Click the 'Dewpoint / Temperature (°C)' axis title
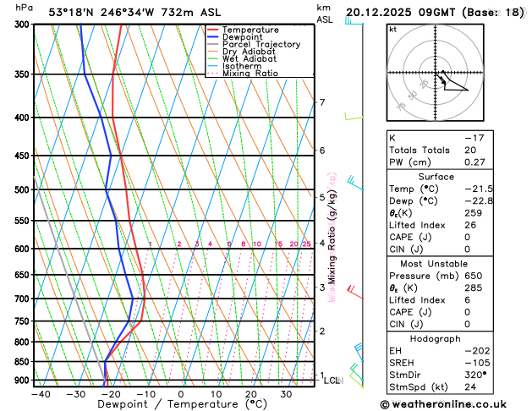The height and width of the screenshot is (411, 532). pyautogui.click(x=182, y=404)
